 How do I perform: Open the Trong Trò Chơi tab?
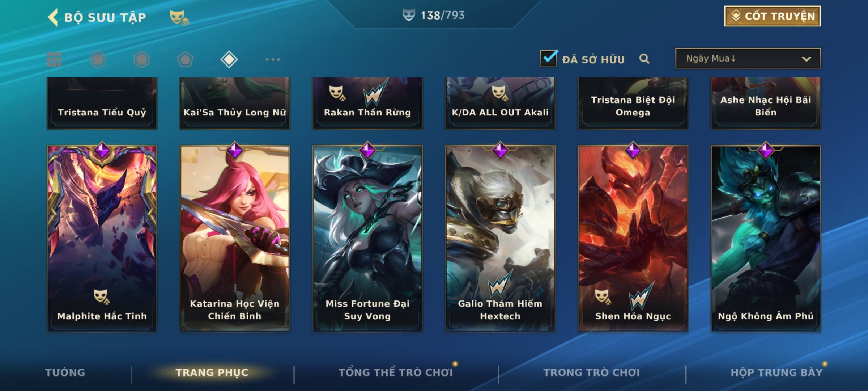pyautogui.click(x=591, y=373)
